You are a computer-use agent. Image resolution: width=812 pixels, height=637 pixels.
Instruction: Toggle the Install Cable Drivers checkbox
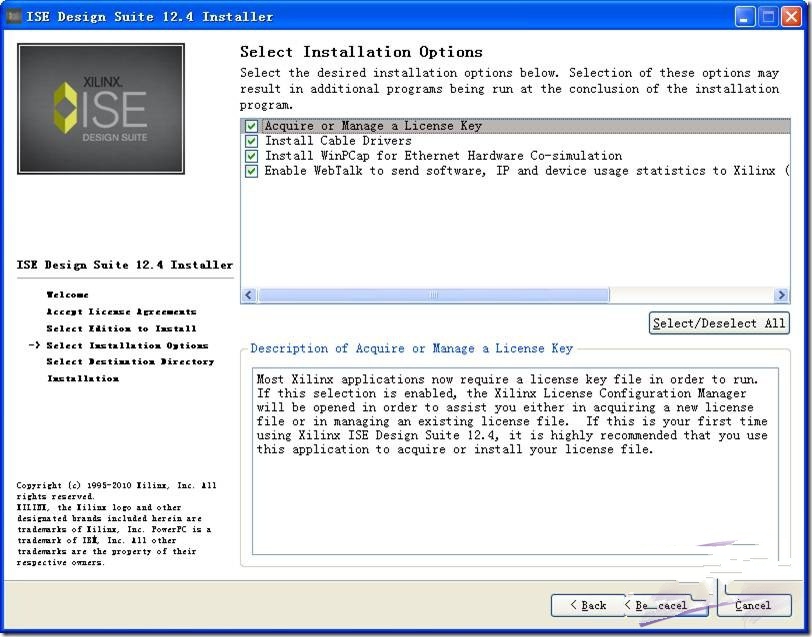252,141
